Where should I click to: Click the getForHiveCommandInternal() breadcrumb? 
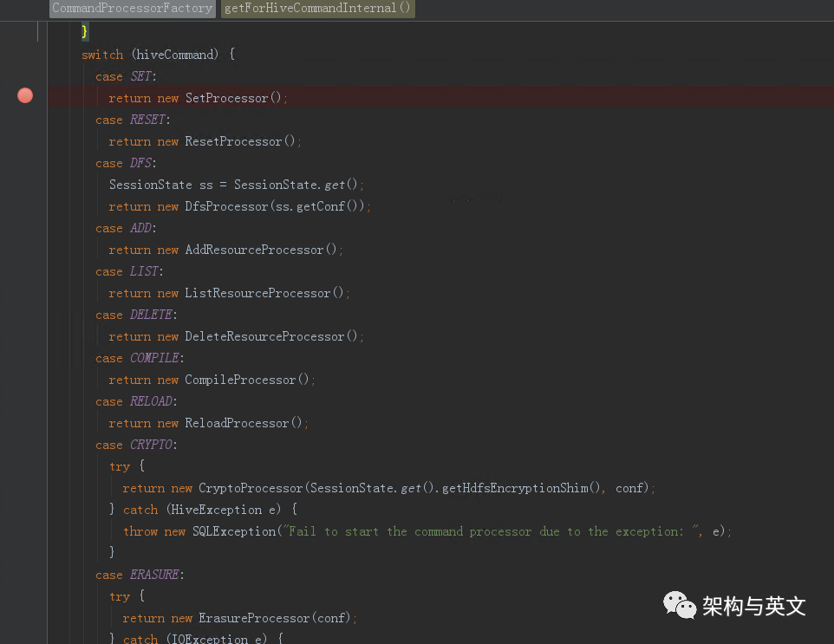tap(317, 9)
